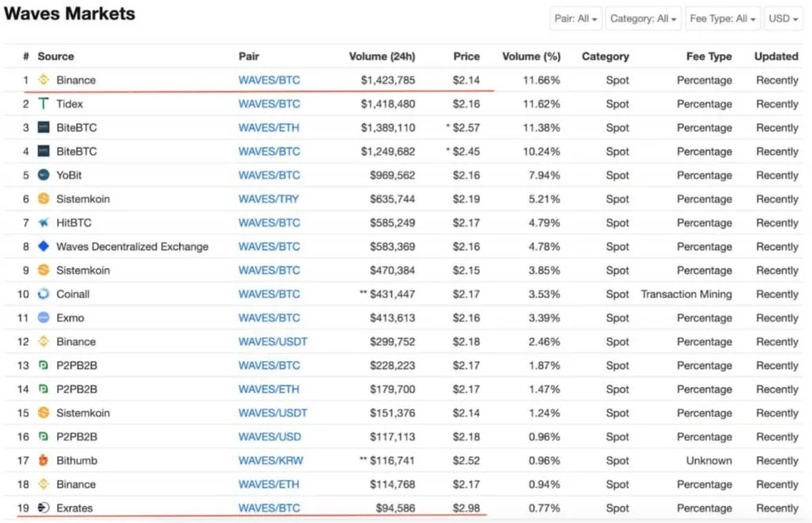Sort by the Category column header
812x523 pixels.
605,56
